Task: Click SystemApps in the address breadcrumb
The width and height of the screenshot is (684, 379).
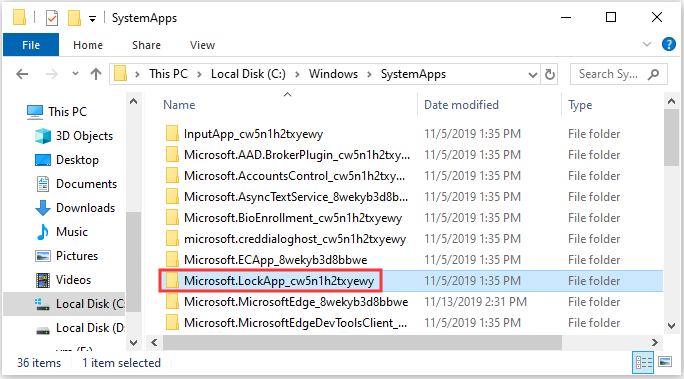Action: 413,74
